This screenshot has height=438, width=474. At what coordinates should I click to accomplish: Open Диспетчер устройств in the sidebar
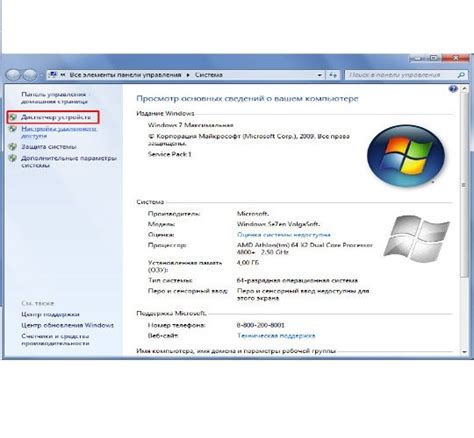click(x=56, y=117)
